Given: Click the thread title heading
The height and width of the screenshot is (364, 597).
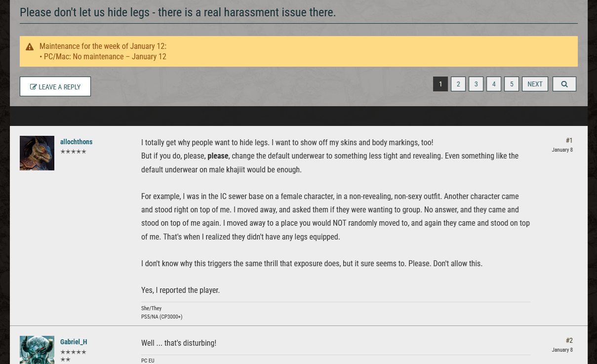Looking at the screenshot, I should coord(178,12).
